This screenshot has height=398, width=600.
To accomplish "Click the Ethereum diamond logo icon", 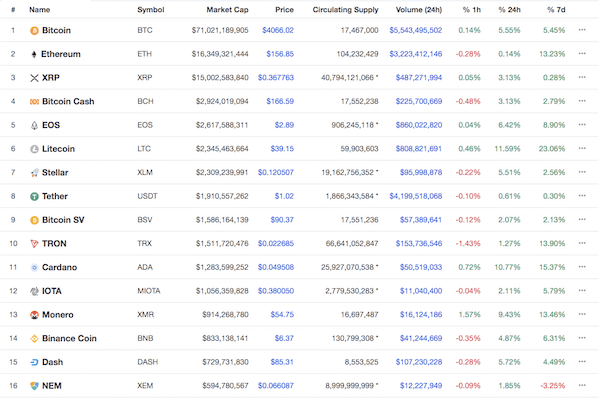I will 34,54.
